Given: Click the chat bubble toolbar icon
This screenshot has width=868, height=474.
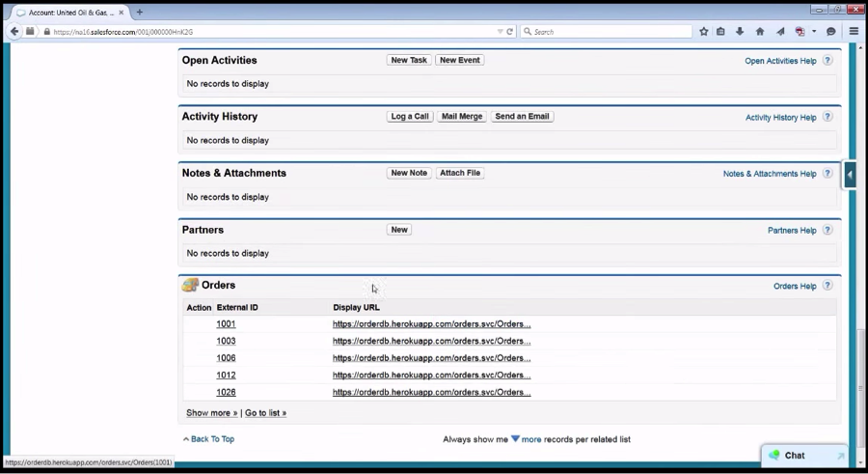Looking at the screenshot, I should (x=831, y=32).
